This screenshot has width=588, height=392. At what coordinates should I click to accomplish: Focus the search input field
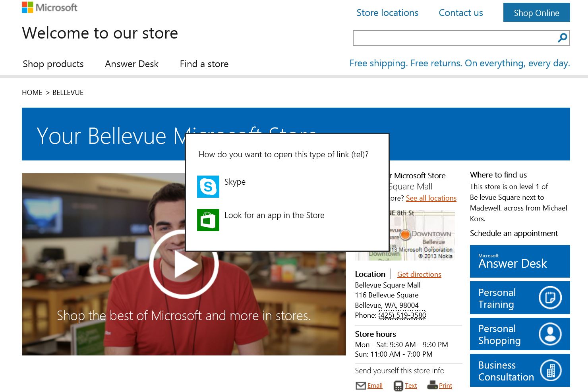pyautogui.click(x=455, y=38)
